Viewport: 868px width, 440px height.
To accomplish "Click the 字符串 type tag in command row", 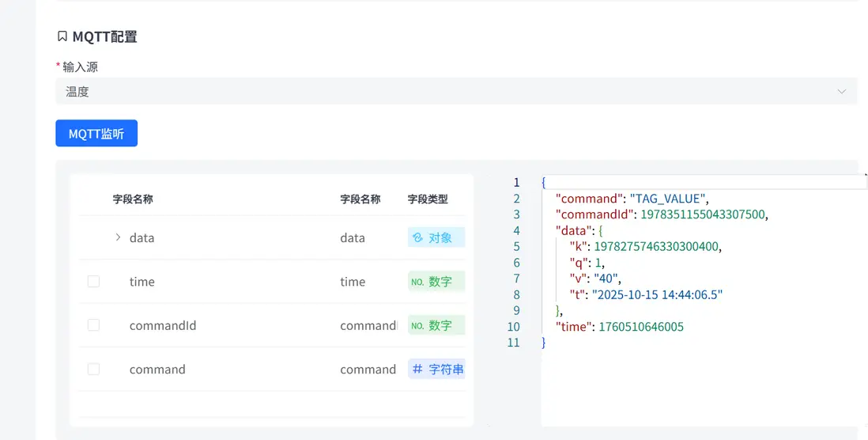I will tap(436, 369).
